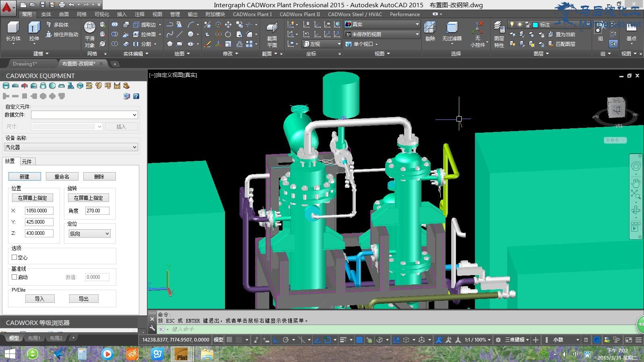644x362 pixels.
Task: Click the Save icon in quick access toolbar
Action: click(43, 5)
